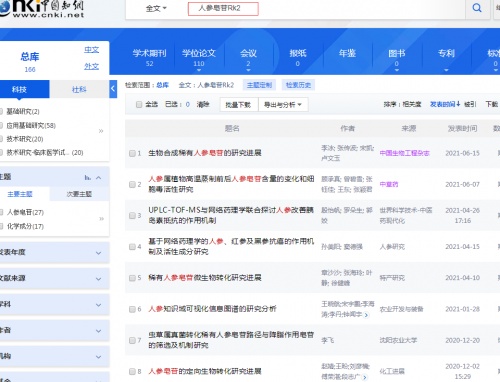This screenshot has width=500, height=382.
Task: Expand the 机构 filter section
Action: 99,357
